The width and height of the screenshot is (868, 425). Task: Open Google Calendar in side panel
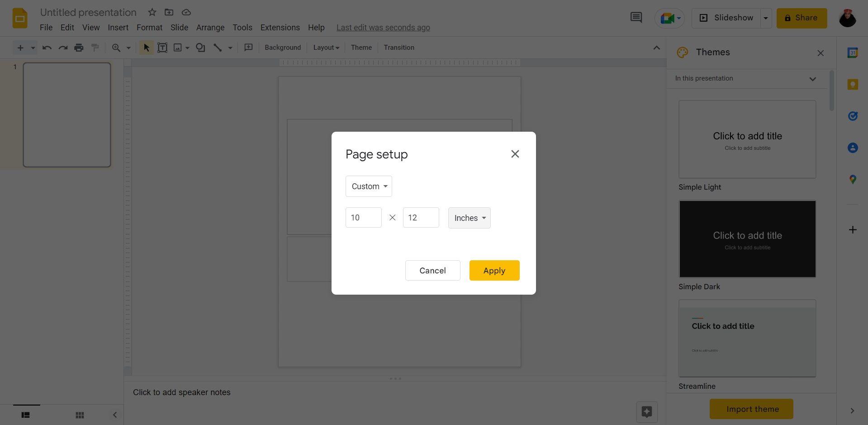click(x=853, y=53)
